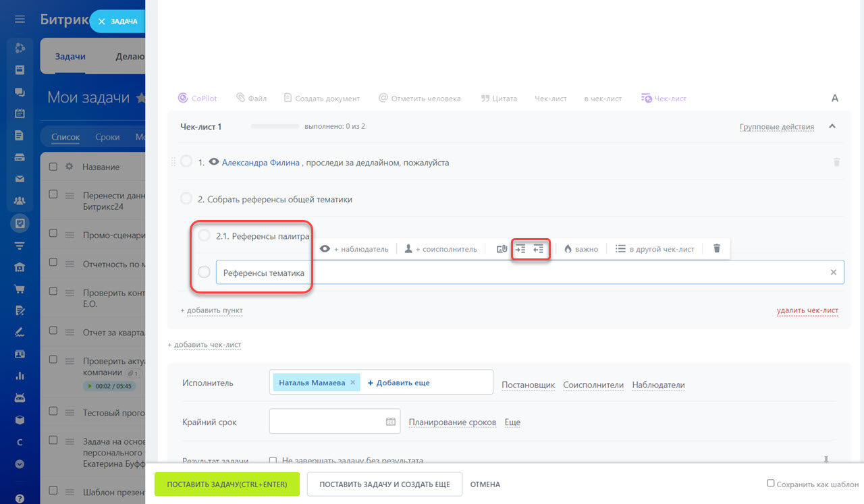
Task: Check the Промо-сценари task row checkbox
Action: pos(53,234)
